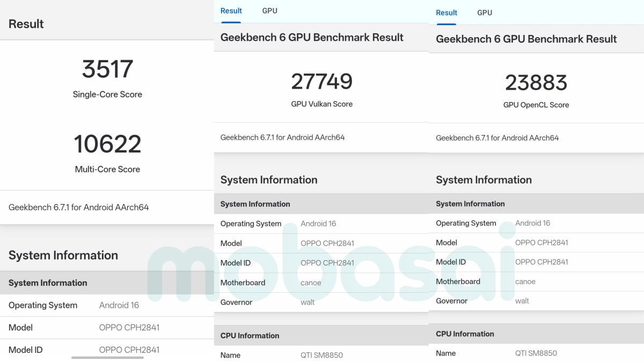This screenshot has width=644, height=362.
Task: Click the Model row label in CPU panel
Action: pos(20,328)
